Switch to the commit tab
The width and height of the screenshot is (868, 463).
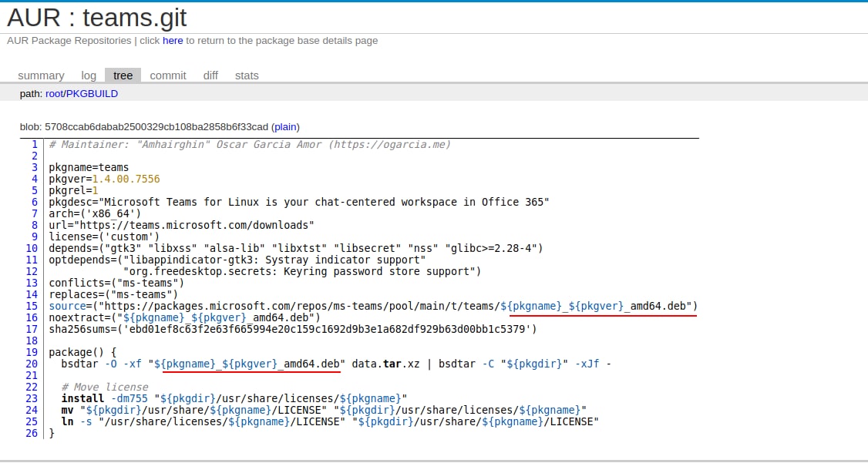coord(168,75)
